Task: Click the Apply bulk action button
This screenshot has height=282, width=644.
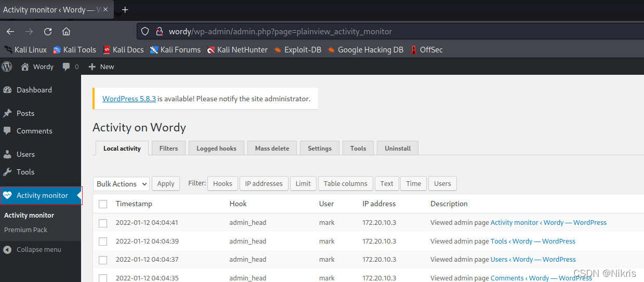Action: 166,183
